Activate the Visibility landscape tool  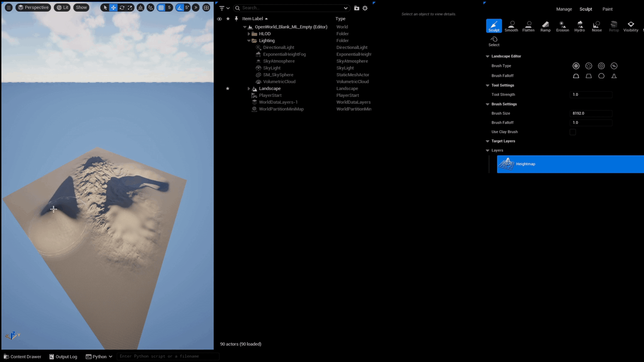tap(630, 26)
